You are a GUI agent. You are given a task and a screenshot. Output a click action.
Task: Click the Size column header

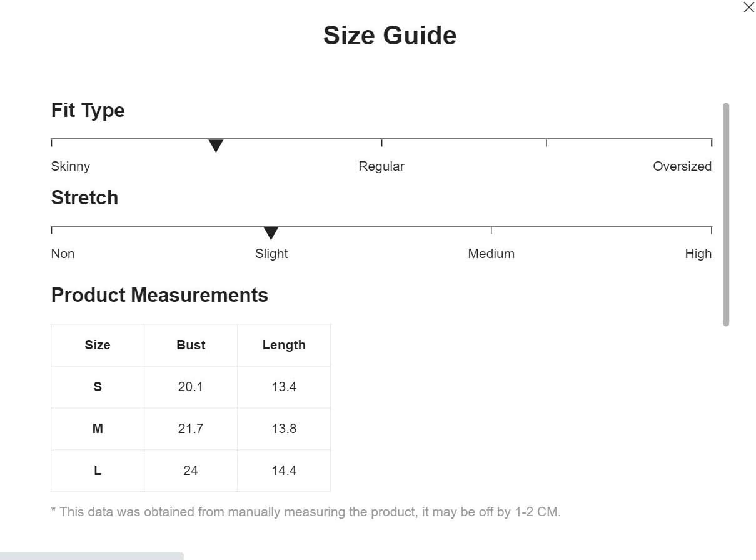coord(98,345)
